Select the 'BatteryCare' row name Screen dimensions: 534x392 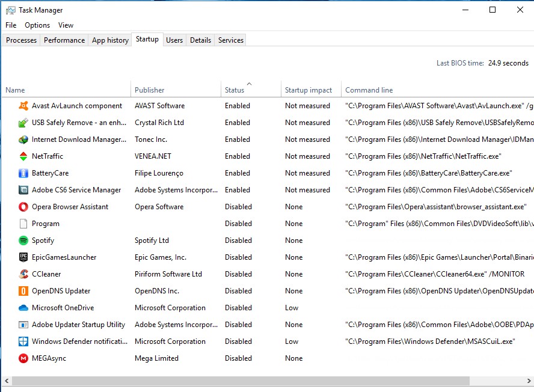tap(50, 173)
